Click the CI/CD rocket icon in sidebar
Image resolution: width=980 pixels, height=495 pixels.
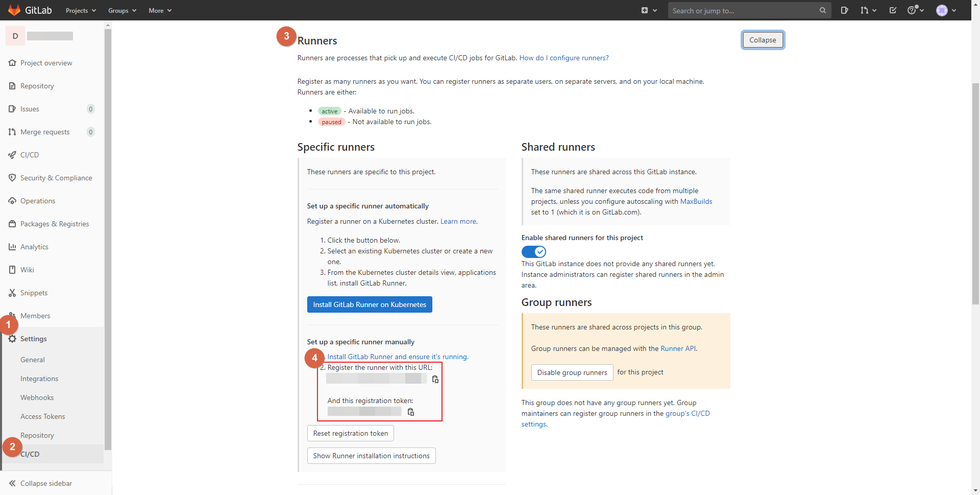tap(12, 155)
